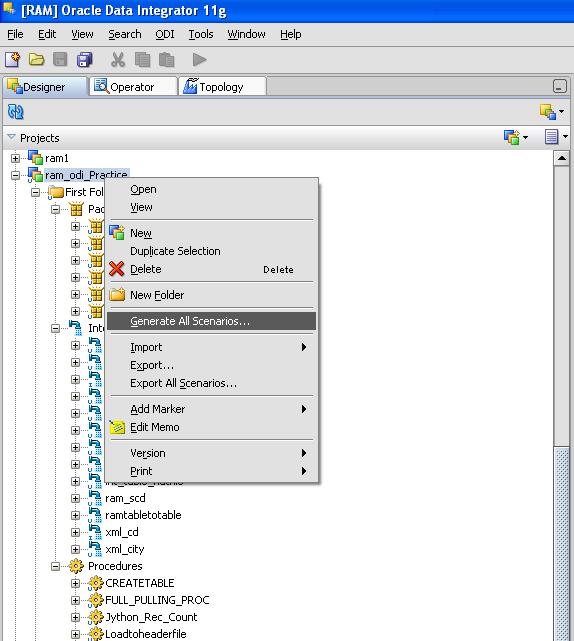Screen dimensions: 574x641
Task: Minimize the navigator panel button
Action: [560, 86]
